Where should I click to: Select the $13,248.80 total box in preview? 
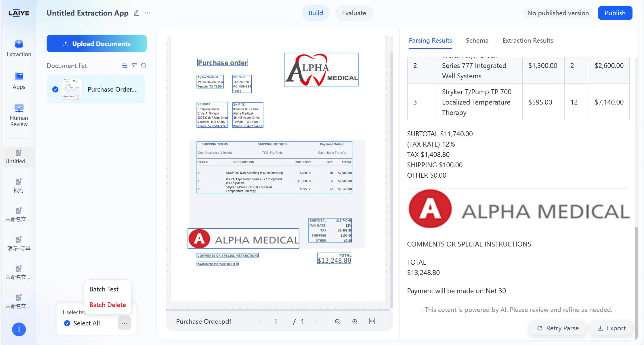(334, 258)
